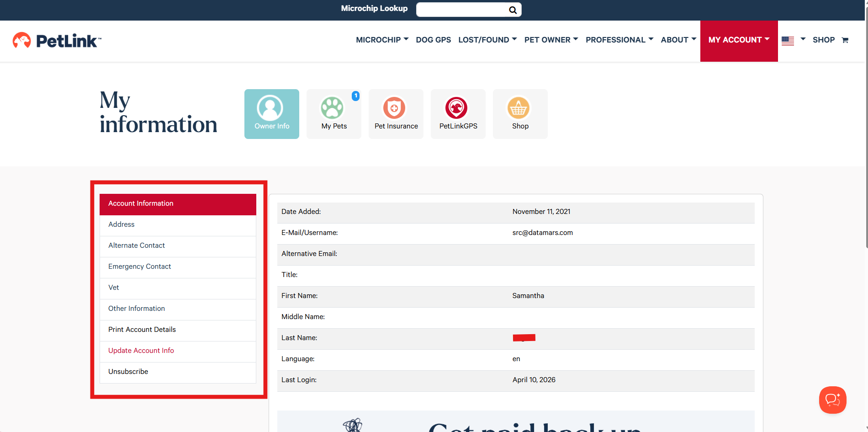Click the US flag language icon
Viewport: 868px width, 432px height.
point(788,41)
